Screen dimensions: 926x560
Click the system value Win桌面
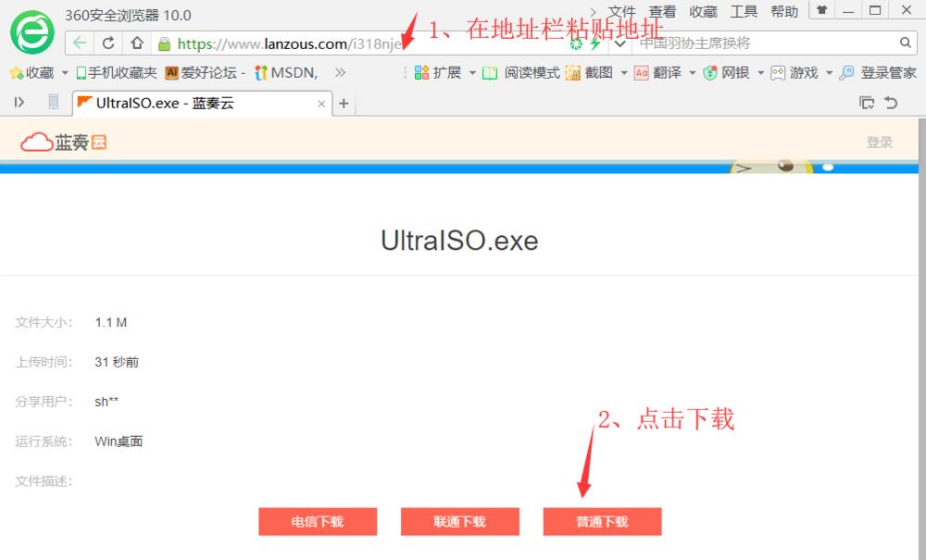[x=119, y=442]
